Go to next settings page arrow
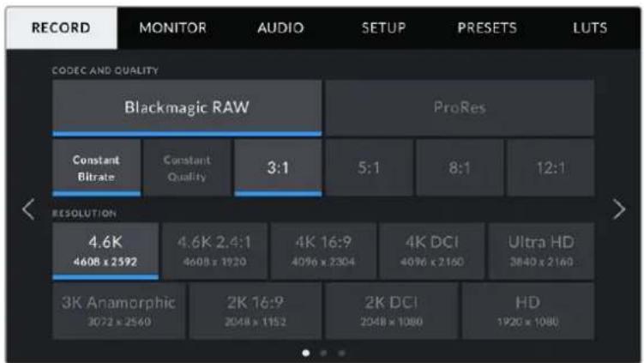 (x=618, y=209)
